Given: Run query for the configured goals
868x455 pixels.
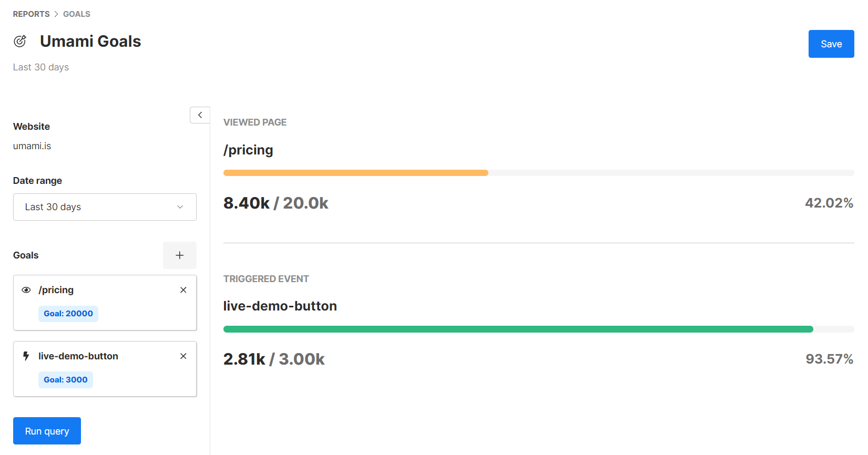Looking at the screenshot, I should click(47, 430).
